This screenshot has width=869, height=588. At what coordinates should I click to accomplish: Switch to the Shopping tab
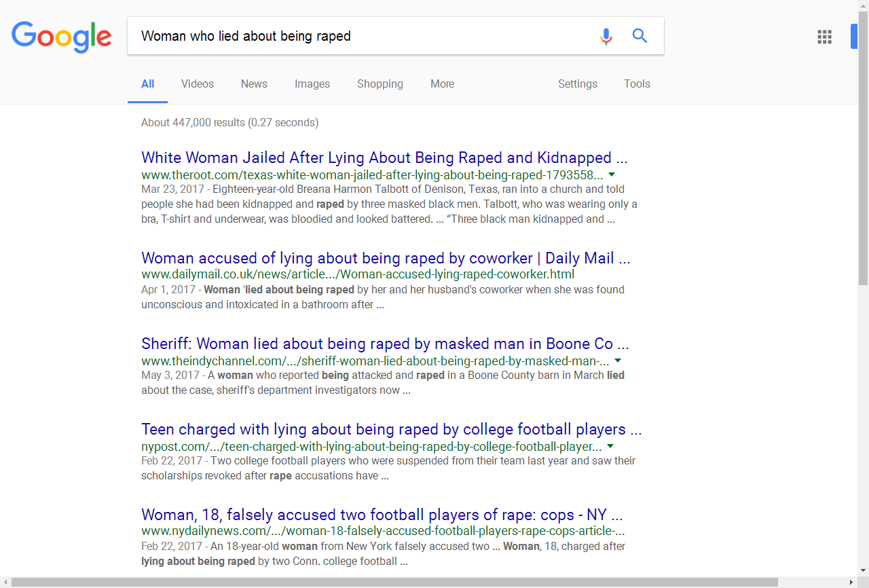380,84
